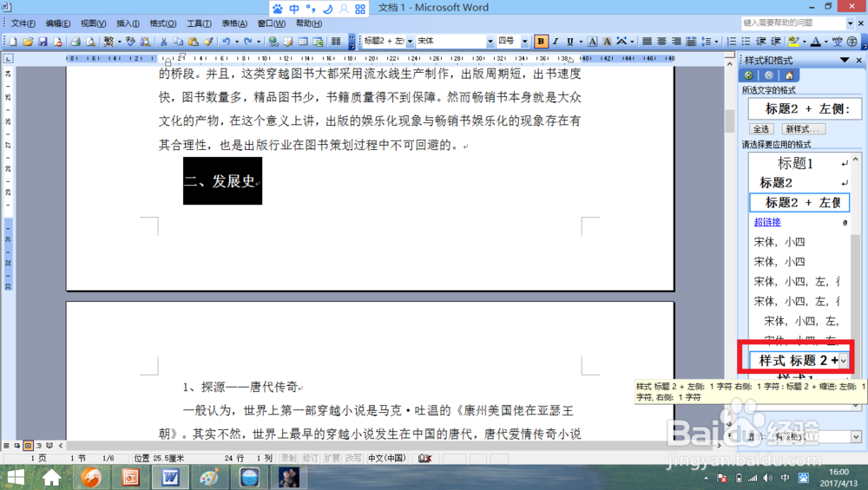The width and height of the screenshot is (868, 490).
Task: Click the Increase Indent icon
Action: click(776, 42)
